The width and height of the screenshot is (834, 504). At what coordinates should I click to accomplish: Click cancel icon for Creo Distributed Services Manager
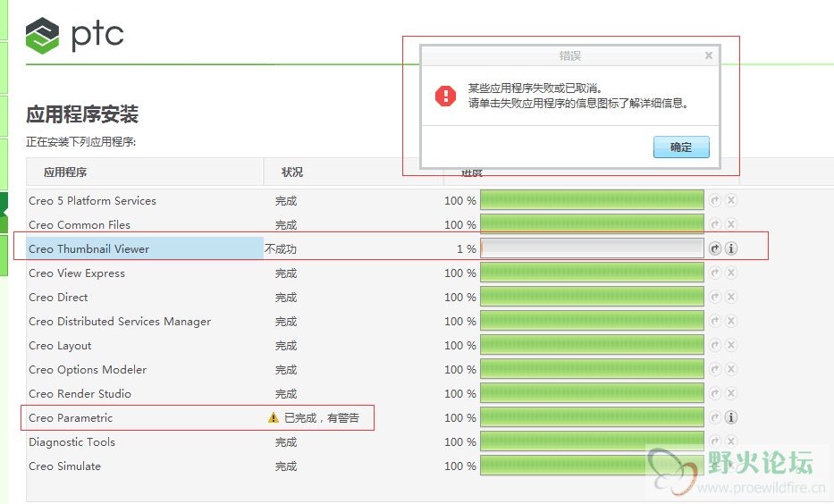click(731, 321)
